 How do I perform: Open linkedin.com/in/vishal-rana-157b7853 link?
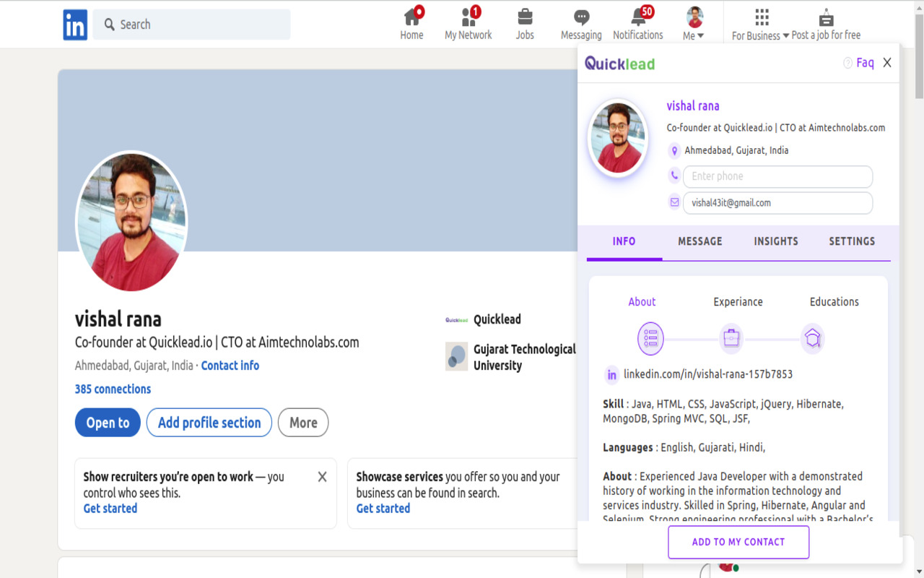click(x=708, y=374)
